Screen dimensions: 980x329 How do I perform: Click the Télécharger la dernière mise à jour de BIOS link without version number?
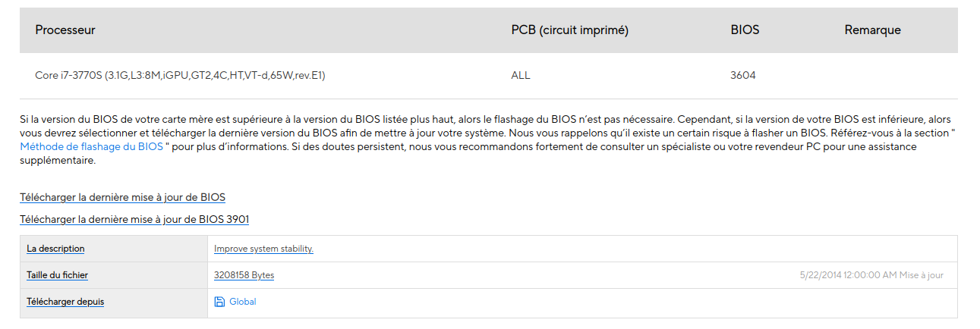pos(122,198)
